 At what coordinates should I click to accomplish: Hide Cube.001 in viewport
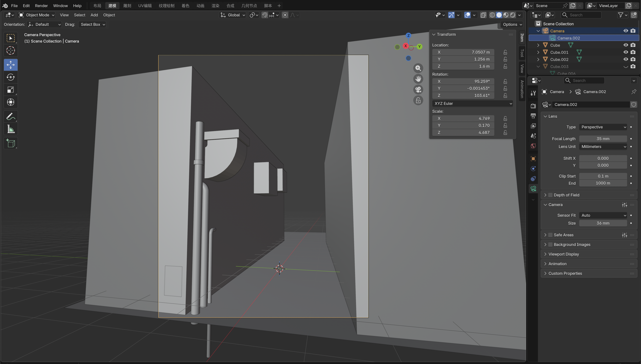pos(626,52)
